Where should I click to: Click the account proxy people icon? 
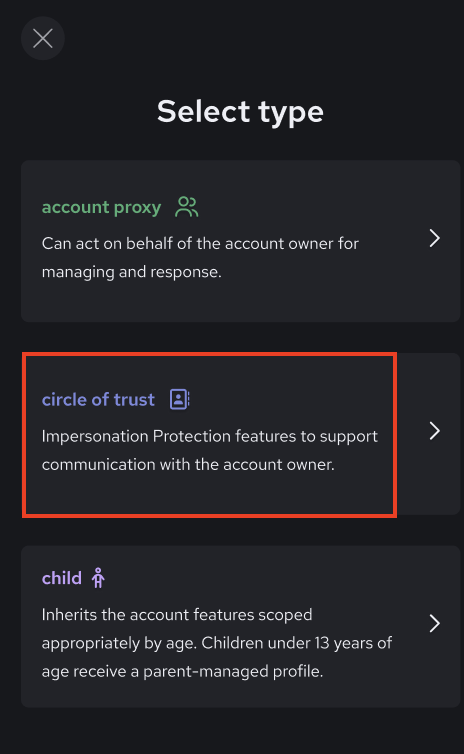(187, 207)
